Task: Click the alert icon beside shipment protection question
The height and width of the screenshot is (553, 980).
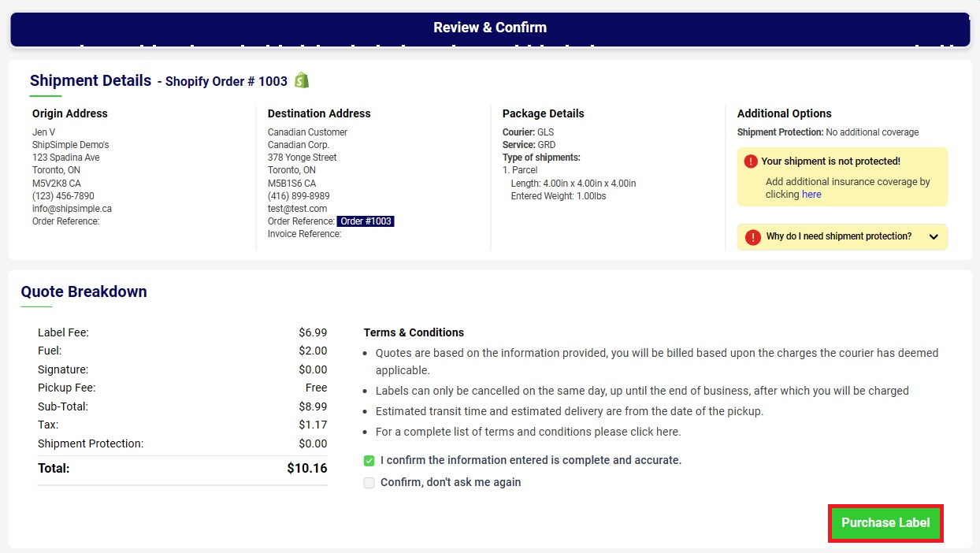Action: [752, 237]
